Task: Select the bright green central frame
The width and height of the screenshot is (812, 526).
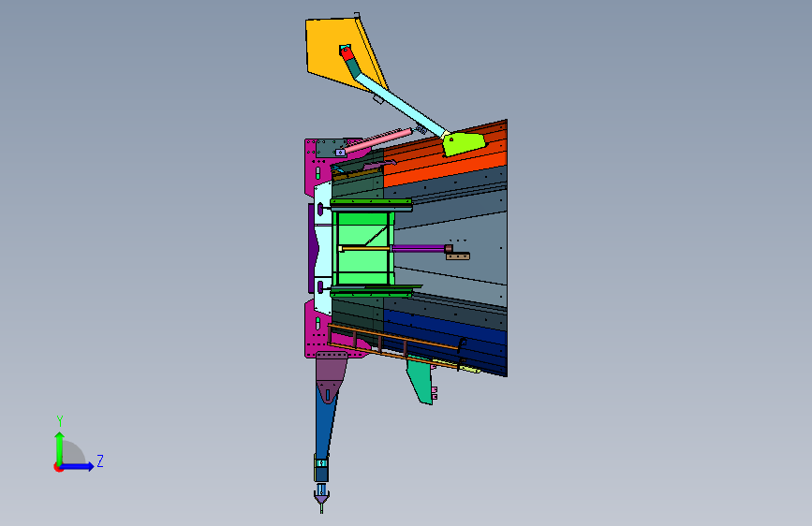Action: click(362, 247)
